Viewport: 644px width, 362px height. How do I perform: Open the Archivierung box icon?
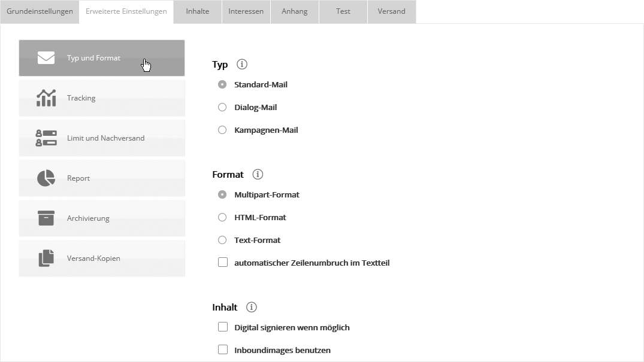tap(46, 218)
